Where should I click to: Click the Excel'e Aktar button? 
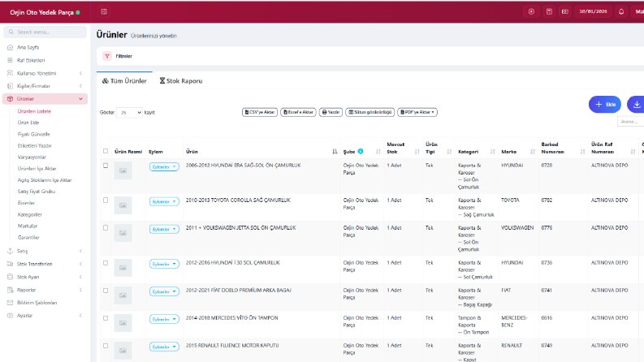(x=298, y=112)
